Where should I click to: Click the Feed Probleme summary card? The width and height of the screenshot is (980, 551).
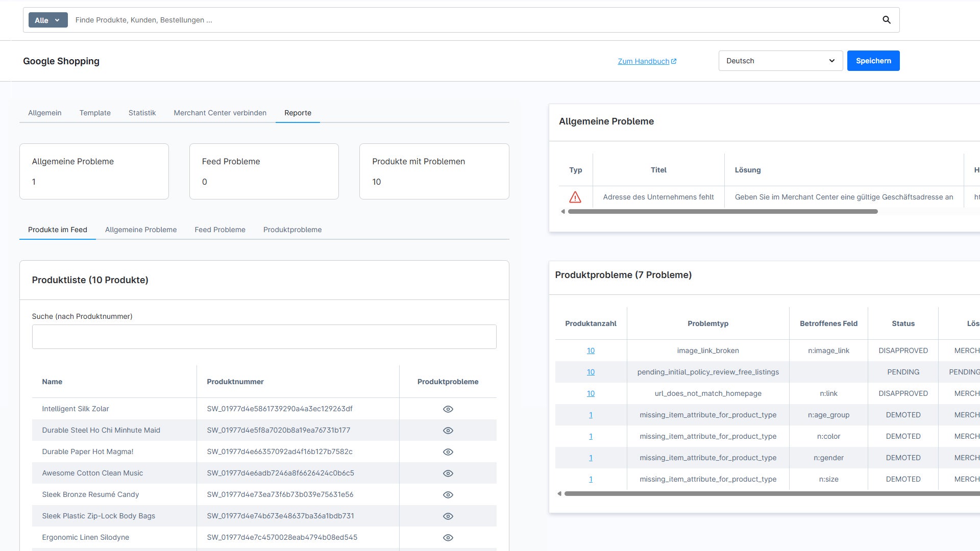pyautogui.click(x=264, y=171)
